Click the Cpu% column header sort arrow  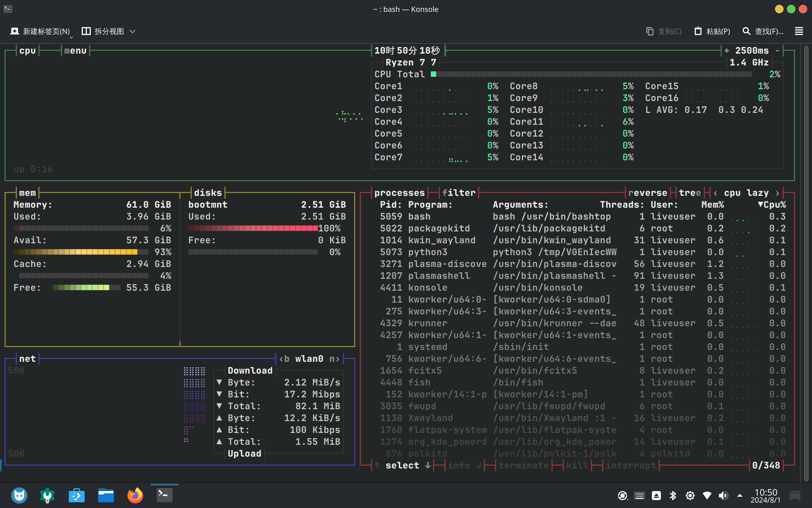click(x=760, y=205)
